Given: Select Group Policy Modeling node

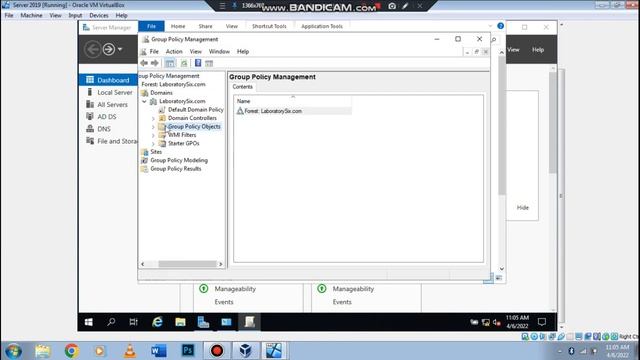Looking at the screenshot, I should (179, 160).
